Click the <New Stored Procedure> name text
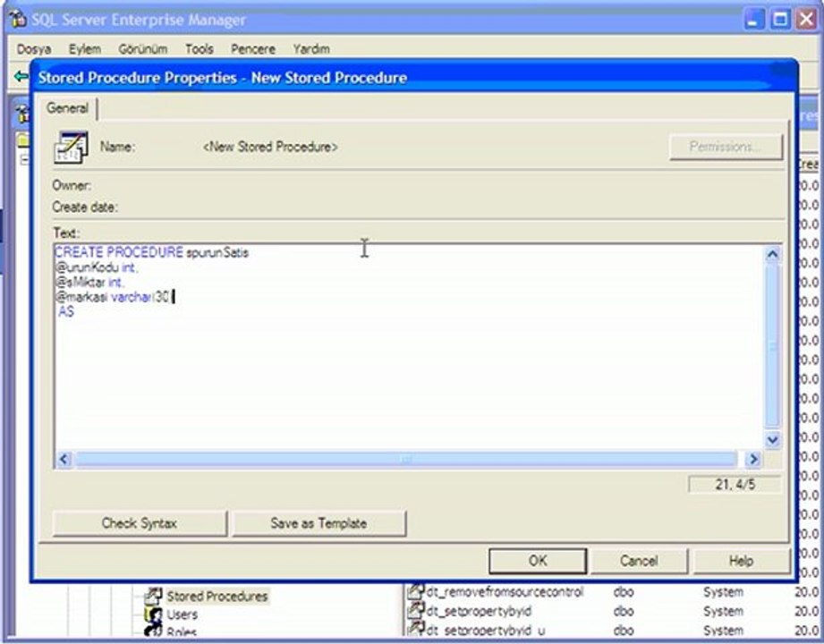The height and width of the screenshot is (644, 824). coord(270,147)
